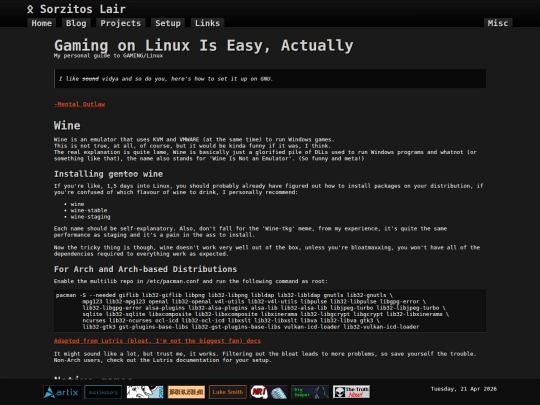Click the date Tuesday, 21 Apr 2026
The height and width of the screenshot is (405, 540).
464,389
